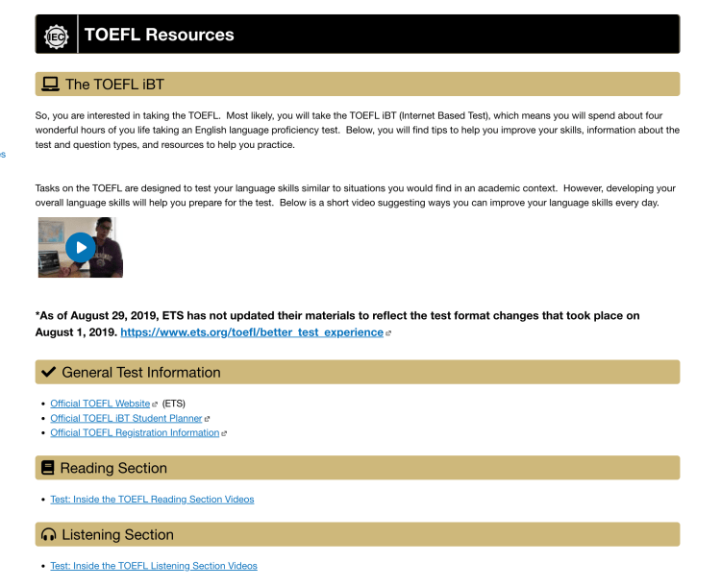Click the headphones icon beside Listening Section
The height and width of the screenshot is (588, 721).
click(x=49, y=535)
